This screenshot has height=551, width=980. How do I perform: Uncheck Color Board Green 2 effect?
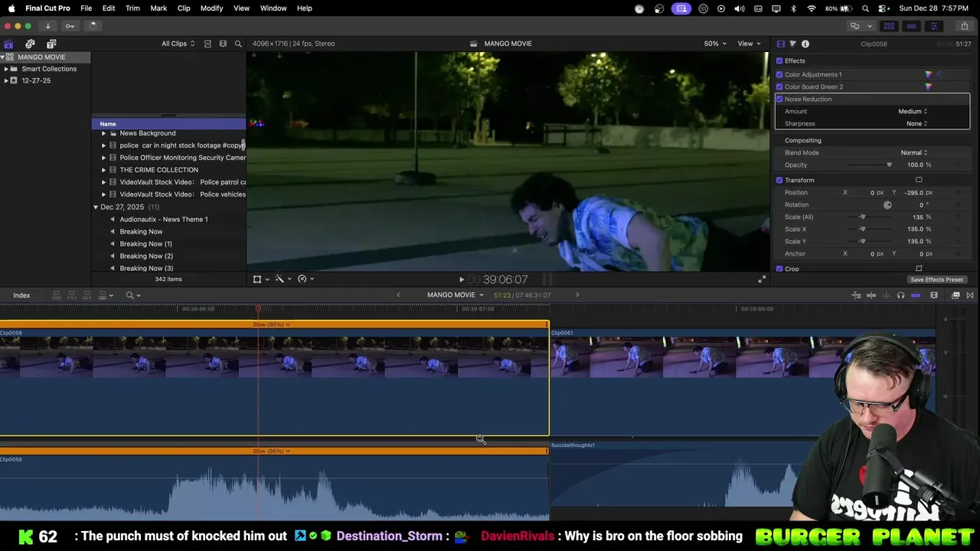point(779,86)
